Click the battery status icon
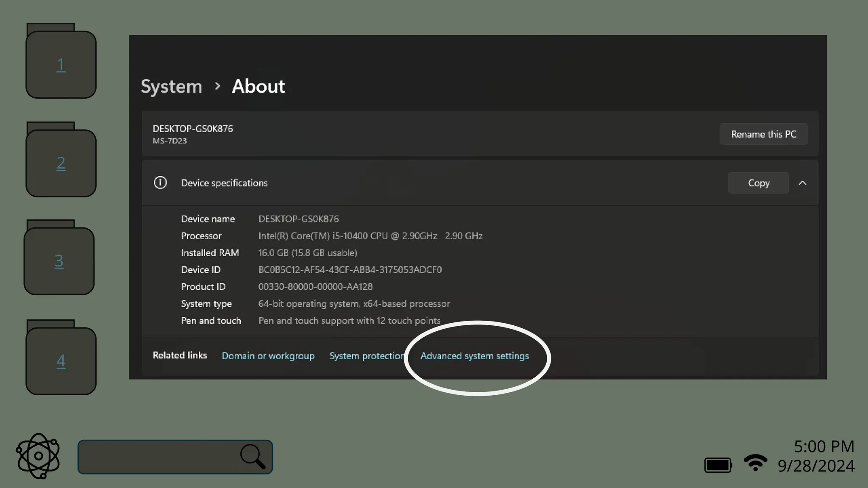Image resolution: width=868 pixels, height=488 pixels. 718,465
